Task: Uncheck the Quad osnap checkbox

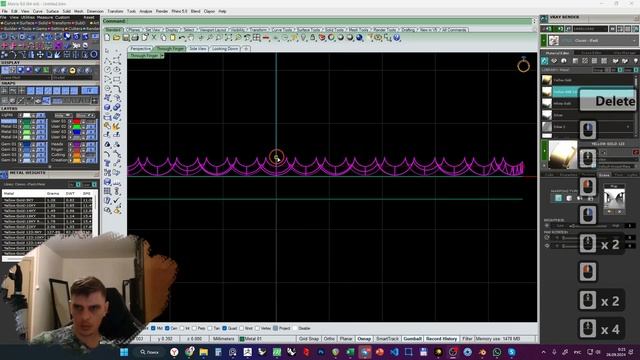Action: [x=224, y=328]
